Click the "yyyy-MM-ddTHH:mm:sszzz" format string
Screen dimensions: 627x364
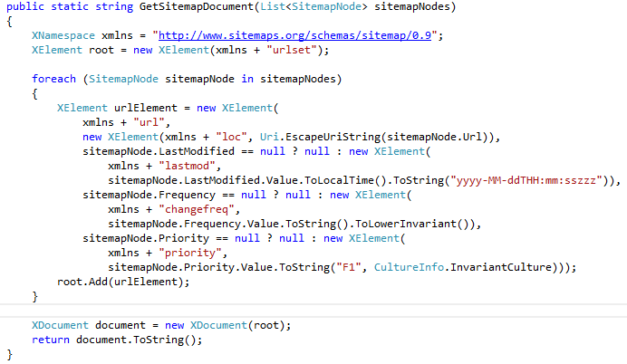point(526,180)
